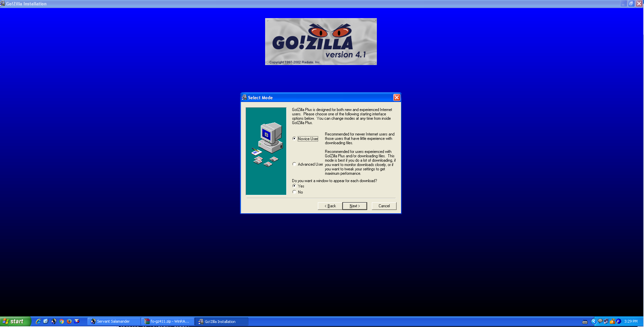Viewport: 644px width, 327px height.
Task: Click the blue wrench tray icon
Action: 618,321
